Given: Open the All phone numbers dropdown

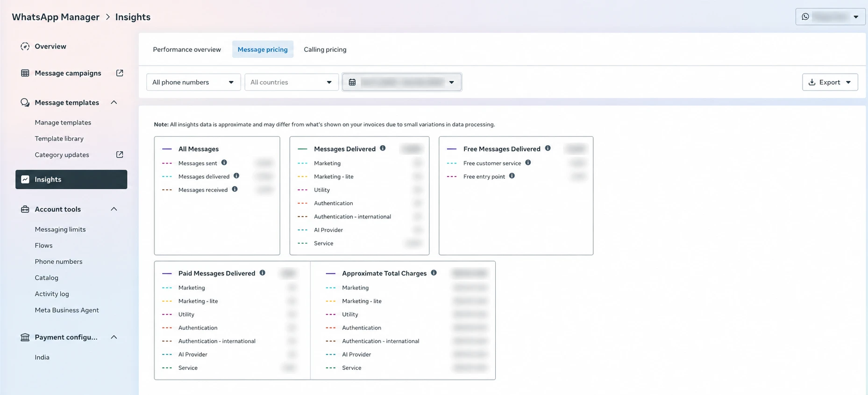Looking at the screenshot, I should [x=193, y=82].
